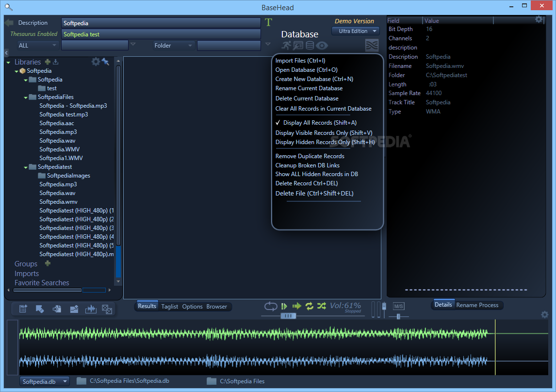
Task: Click the transfer file arrow icon
Action: [57, 309]
